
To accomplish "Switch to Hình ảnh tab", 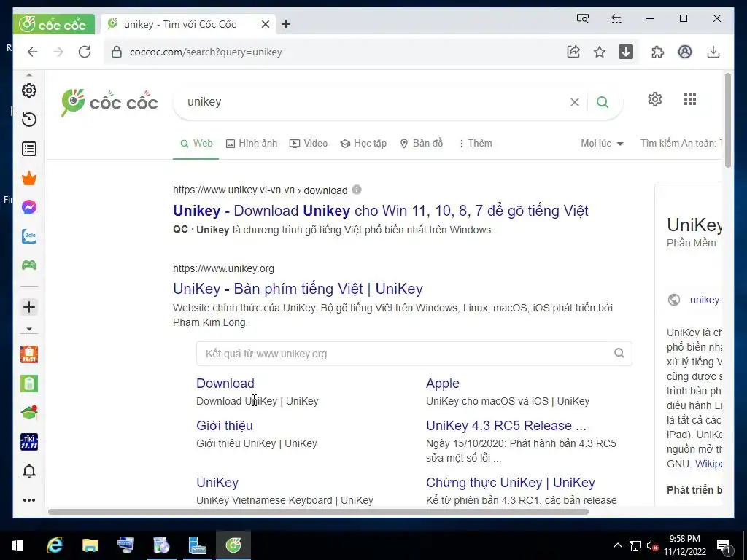I will coord(252,144).
